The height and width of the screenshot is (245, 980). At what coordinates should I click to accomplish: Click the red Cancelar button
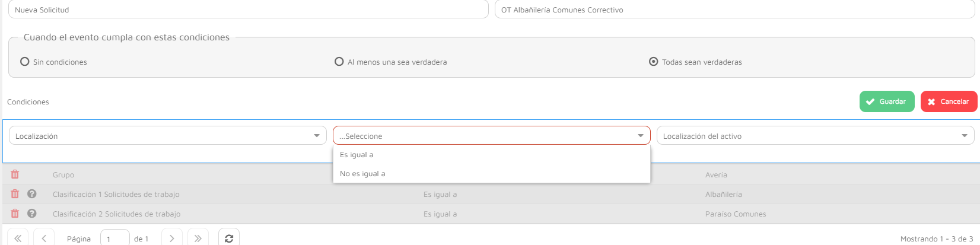click(x=949, y=101)
